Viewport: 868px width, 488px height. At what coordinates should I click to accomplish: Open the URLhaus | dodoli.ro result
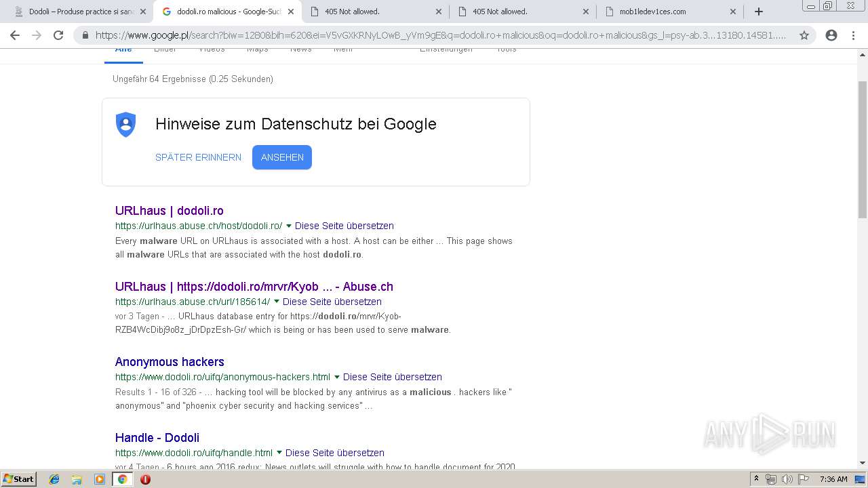170,211
